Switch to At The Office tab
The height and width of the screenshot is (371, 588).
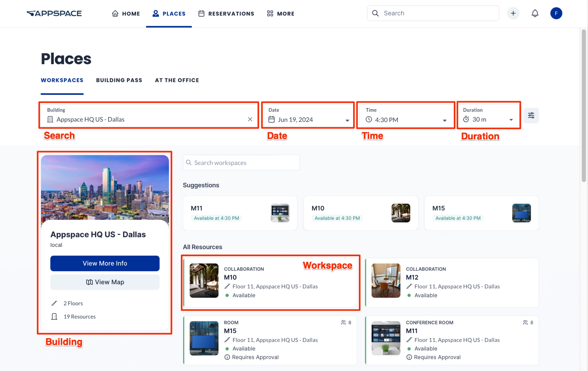tap(177, 80)
